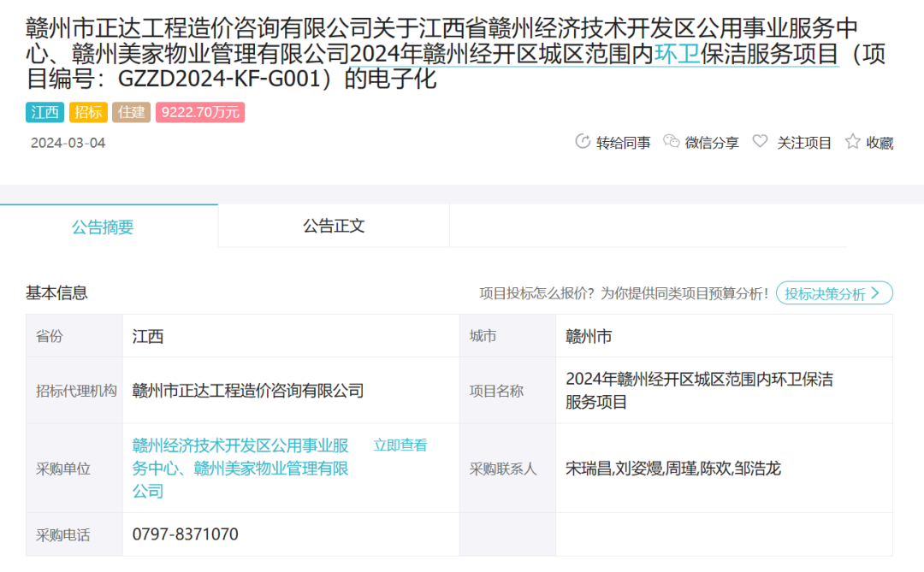Click the 采购单位 label cell
Screen dimensions: 924x572
(74, 469)
